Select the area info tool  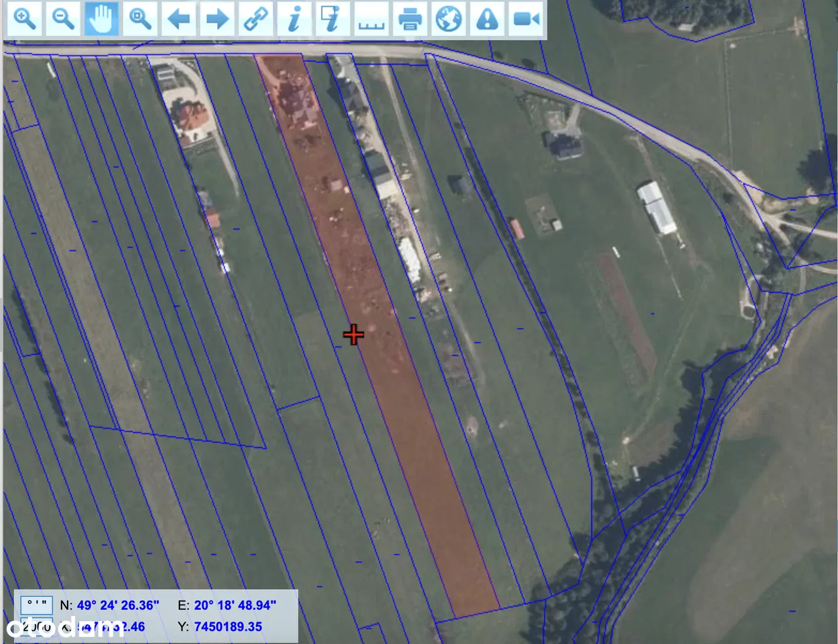pos(332,19)
